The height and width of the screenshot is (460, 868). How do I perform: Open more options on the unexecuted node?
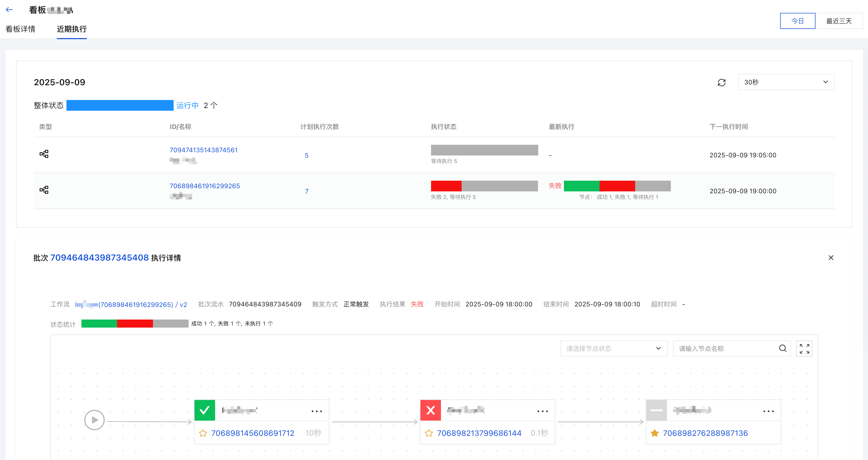pyautogui.click(x=768, y=411)
